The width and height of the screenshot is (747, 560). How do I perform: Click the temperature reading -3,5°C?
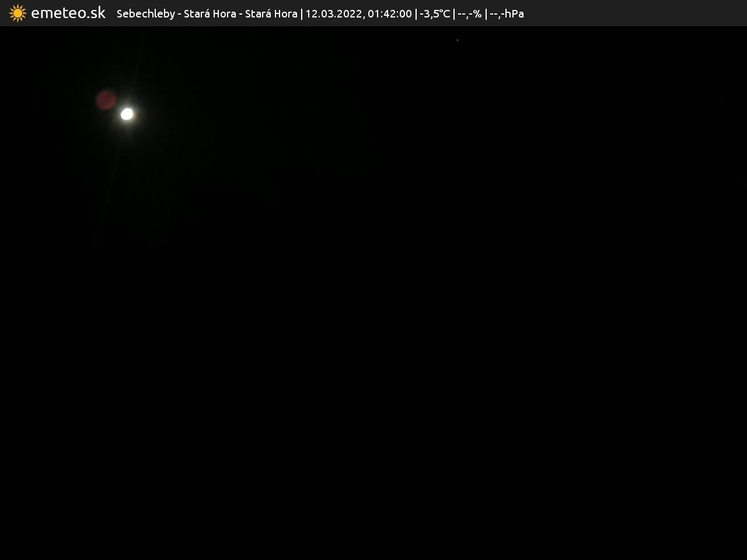[x=435, y=13]
